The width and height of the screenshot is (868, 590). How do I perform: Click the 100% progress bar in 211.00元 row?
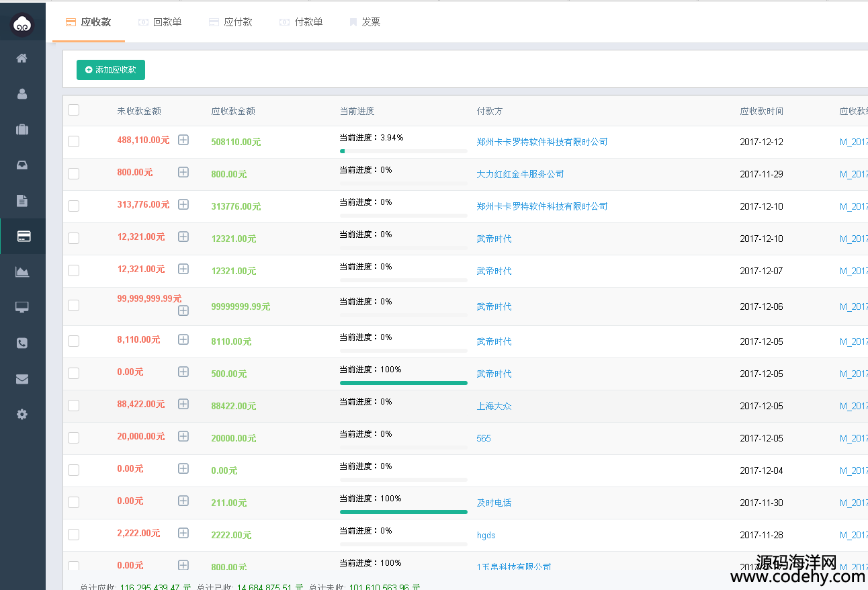point(404,512)
